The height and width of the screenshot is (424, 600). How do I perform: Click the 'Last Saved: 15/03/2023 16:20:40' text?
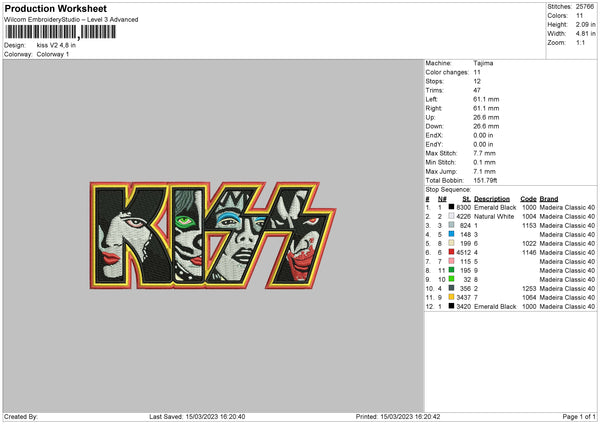(x=197, y=416)
